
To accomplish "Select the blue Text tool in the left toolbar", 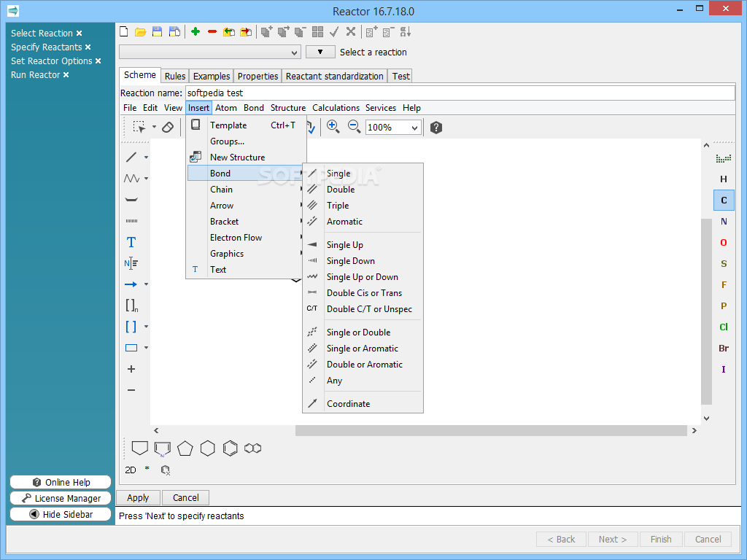I will click(131, 242).
